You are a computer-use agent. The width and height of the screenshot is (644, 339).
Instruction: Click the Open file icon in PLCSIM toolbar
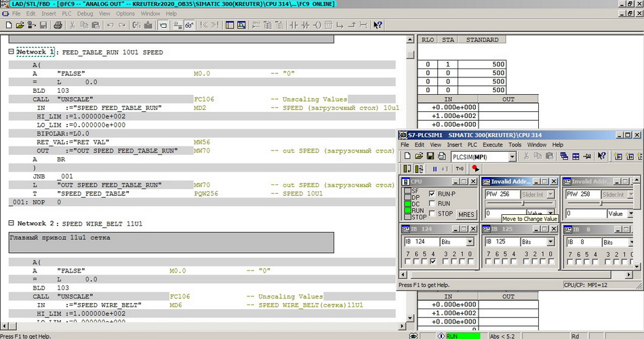tap(419, 157)
